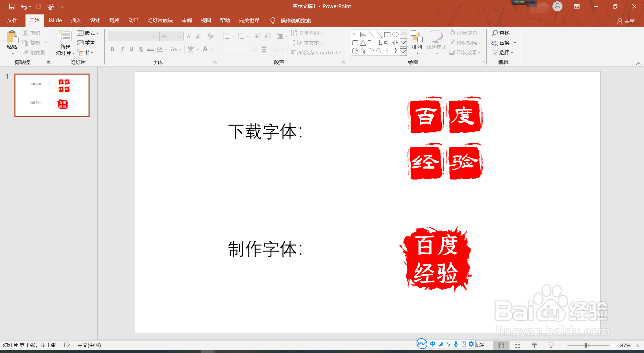
Task: Select the horizontal text box tool
Action: point(355,34)
